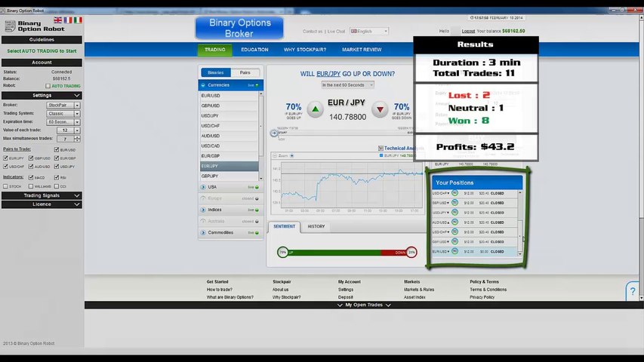The height and width of the screenshot is (362, 644).
Task: Click the green 70% UP sentiment circle
Action: pos(282,252)
